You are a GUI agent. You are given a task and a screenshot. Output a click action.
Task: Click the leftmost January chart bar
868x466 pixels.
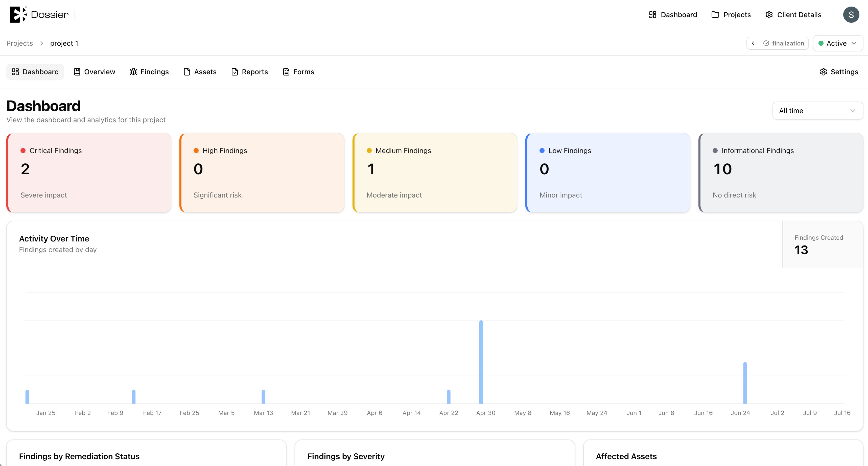(x=27, y=397)
